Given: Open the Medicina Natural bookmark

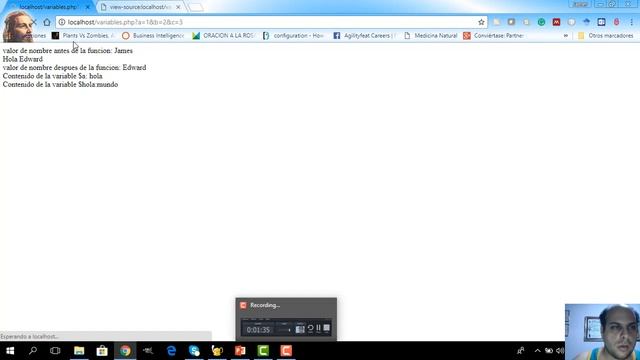Looking at the screenshot, I should point(431,36).
